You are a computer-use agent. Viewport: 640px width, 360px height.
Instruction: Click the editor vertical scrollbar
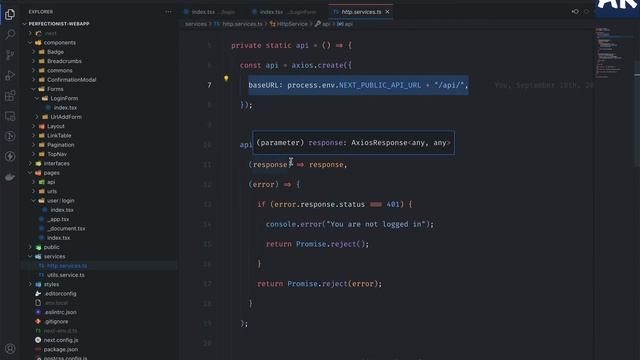pos(637,113)
